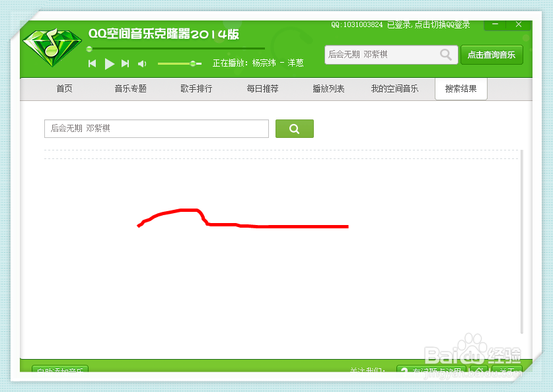Open the 音乐专题 tab

(x=131, y=88)
